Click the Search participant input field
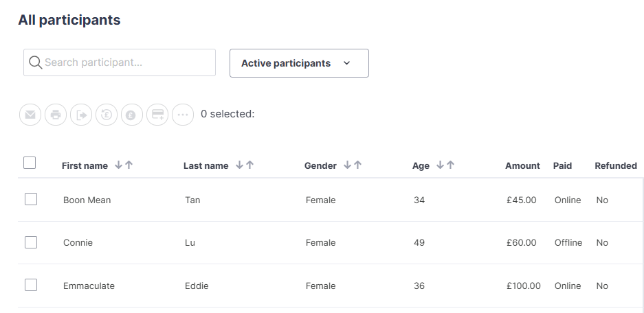The height and width of the screenshot is (313, 644). click(x=127, y=62)
